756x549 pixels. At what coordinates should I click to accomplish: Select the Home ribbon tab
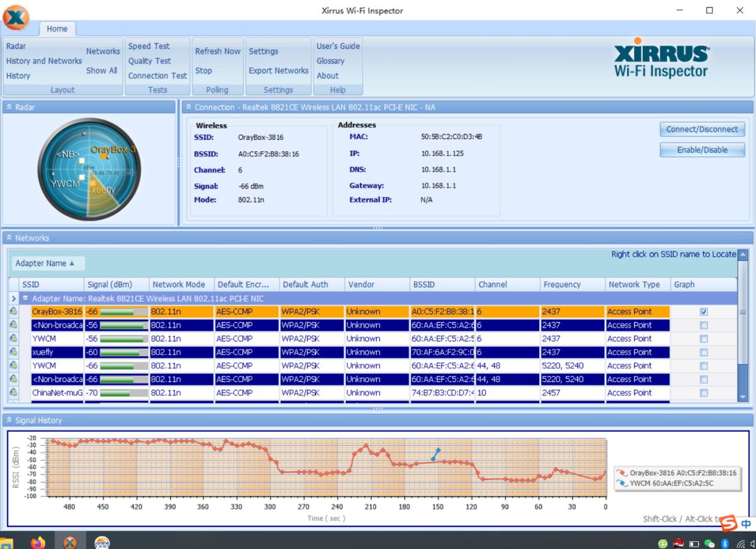(57, 29)
